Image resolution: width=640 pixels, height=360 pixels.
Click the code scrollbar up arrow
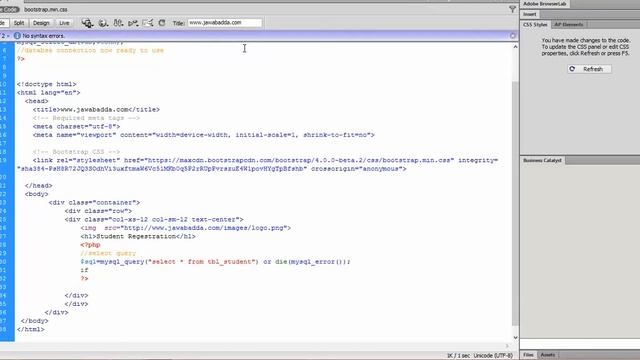(516, 47)
